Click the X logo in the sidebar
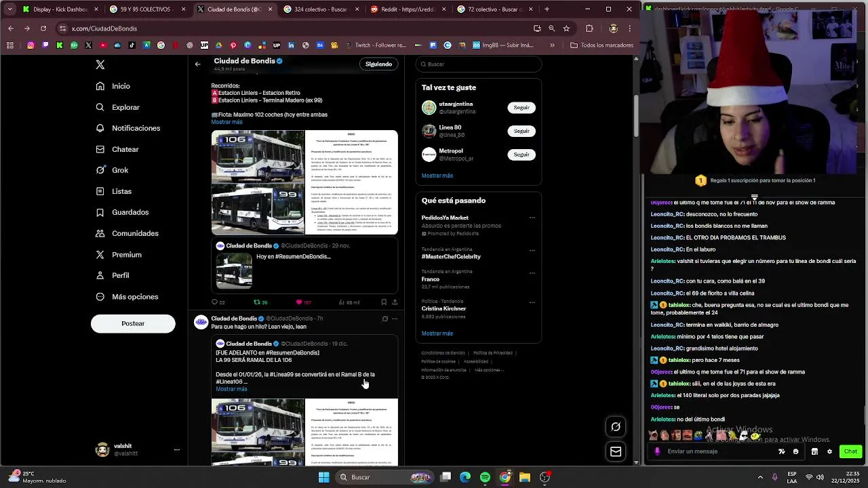The image size is (868, 488). [100, 64]
